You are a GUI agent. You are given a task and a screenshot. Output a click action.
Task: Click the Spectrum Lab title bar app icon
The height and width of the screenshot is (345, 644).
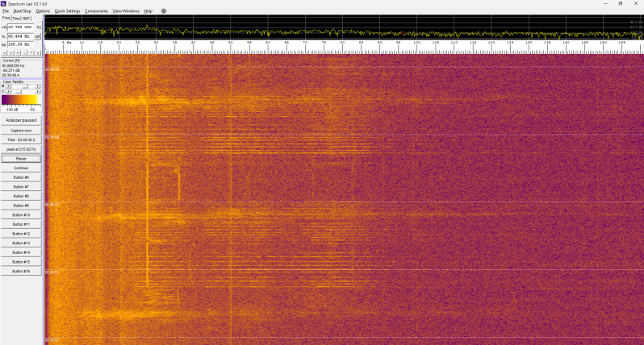3,4
